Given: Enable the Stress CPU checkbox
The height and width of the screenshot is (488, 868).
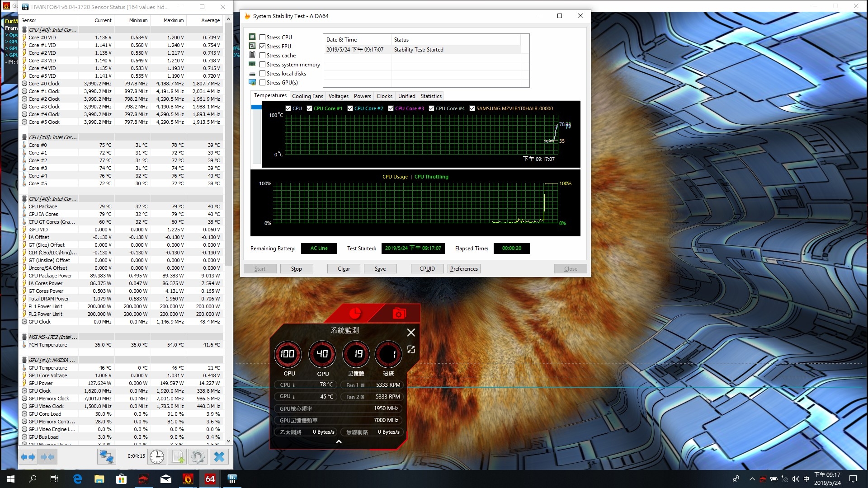Looking at the screenshot, I should (262, 38).
